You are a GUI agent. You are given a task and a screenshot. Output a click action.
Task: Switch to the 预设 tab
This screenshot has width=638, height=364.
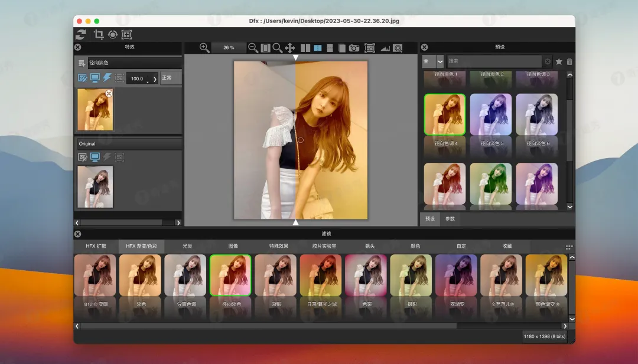point(430,218)
